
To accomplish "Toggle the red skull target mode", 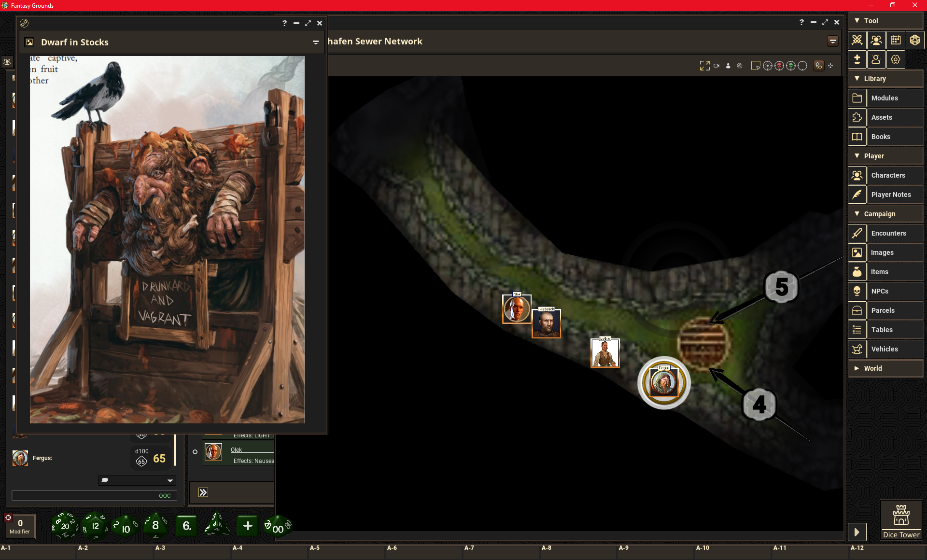I will pos(779,66).
